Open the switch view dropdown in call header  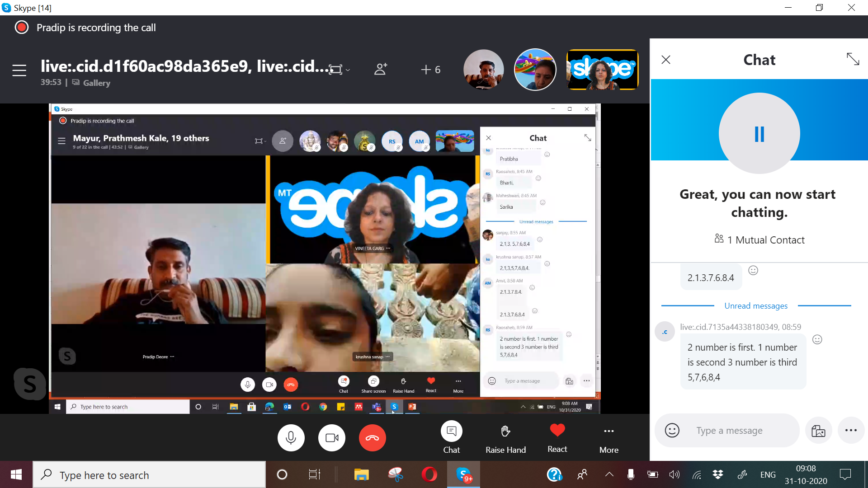click(339, 70)
